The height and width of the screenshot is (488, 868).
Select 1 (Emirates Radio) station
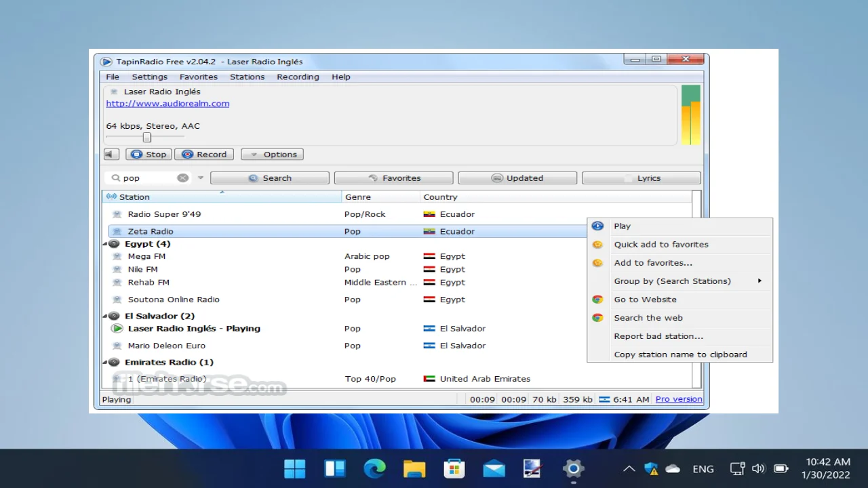[x=167, y=379]
